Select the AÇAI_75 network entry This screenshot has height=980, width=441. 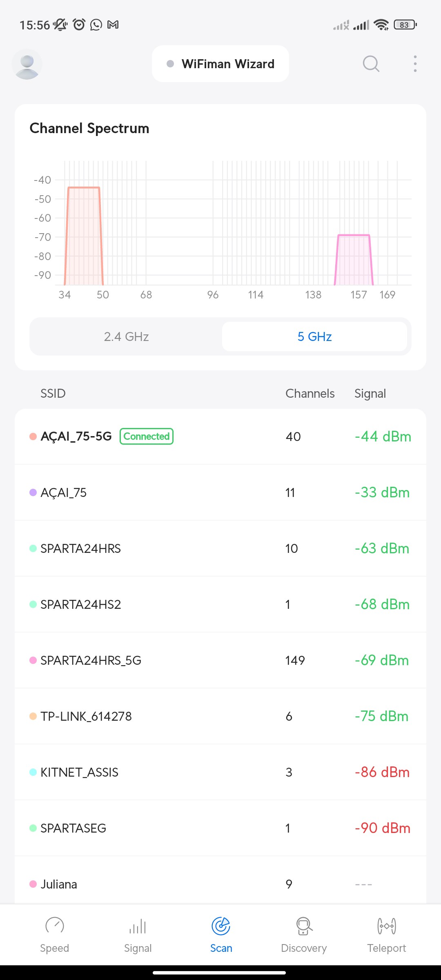click(x=220, y=492)
